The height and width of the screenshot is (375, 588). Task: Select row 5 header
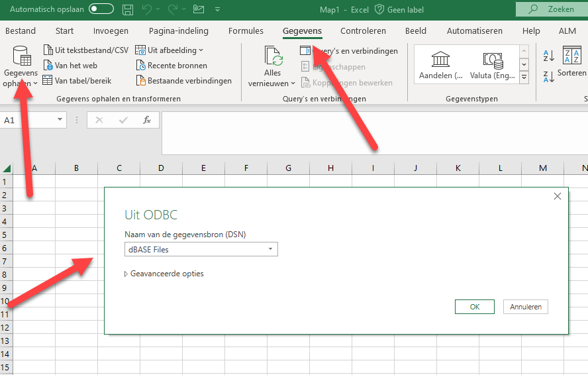click(6, 235)
